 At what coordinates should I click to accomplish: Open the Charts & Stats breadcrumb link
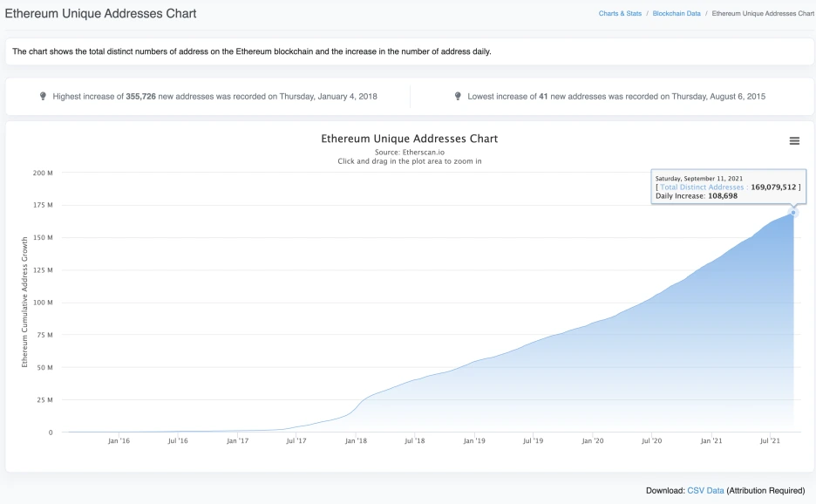[620, 14]
